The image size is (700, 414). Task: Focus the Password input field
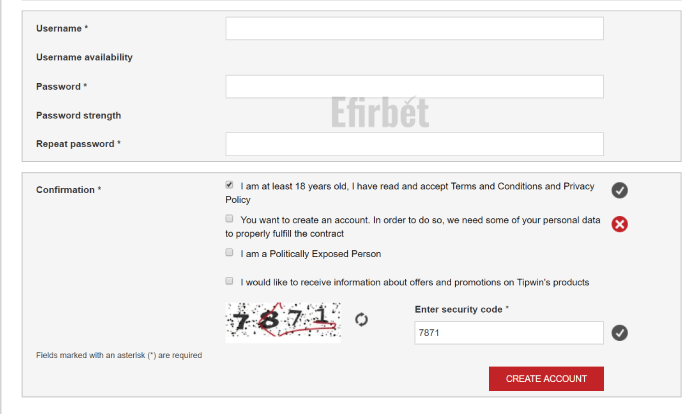(x=414, y=87)
